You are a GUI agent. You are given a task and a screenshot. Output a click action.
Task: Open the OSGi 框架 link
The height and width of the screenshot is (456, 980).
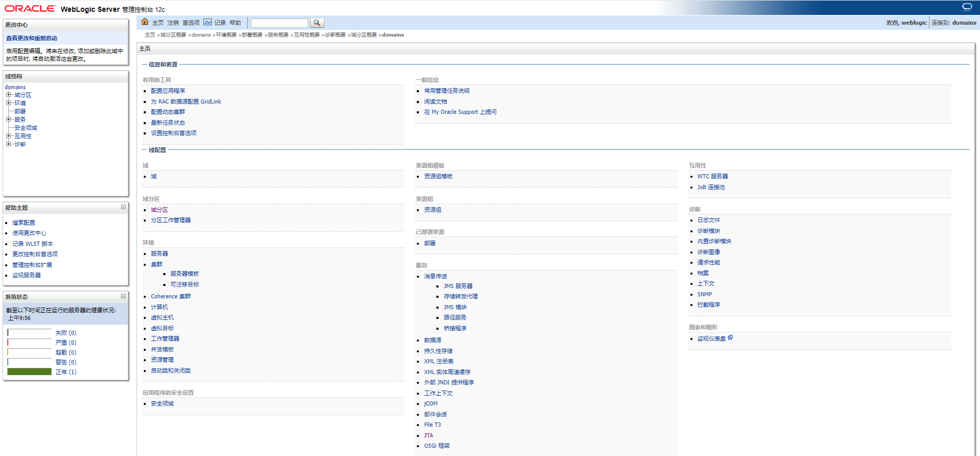[x=437, y=446]
